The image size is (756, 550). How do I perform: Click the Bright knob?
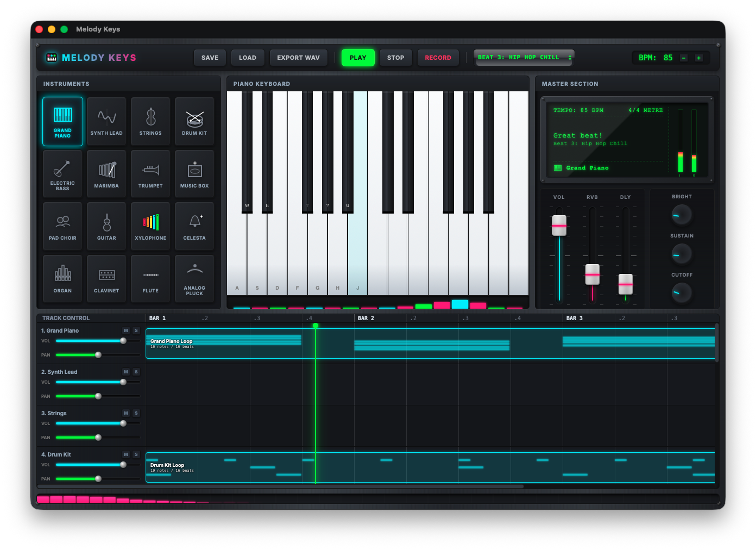(682, 215)
